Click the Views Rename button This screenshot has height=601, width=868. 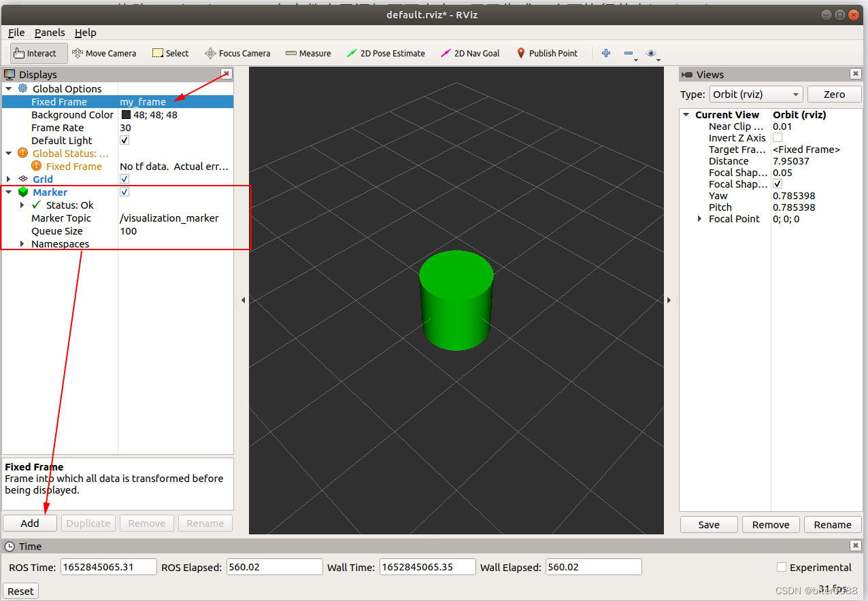(x=833, y=524)
